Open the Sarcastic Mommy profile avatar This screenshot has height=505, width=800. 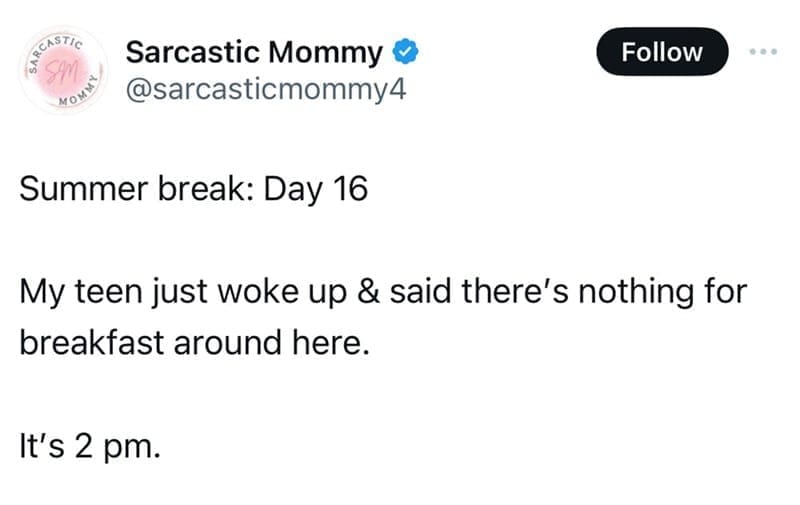coord(60,71)
